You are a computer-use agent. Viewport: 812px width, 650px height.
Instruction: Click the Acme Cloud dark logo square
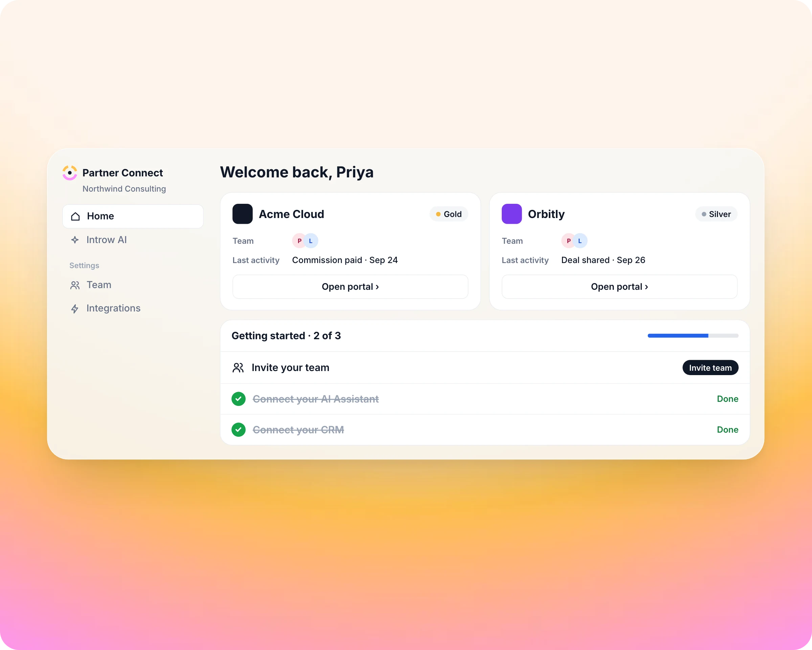click(x=243, y=214)
